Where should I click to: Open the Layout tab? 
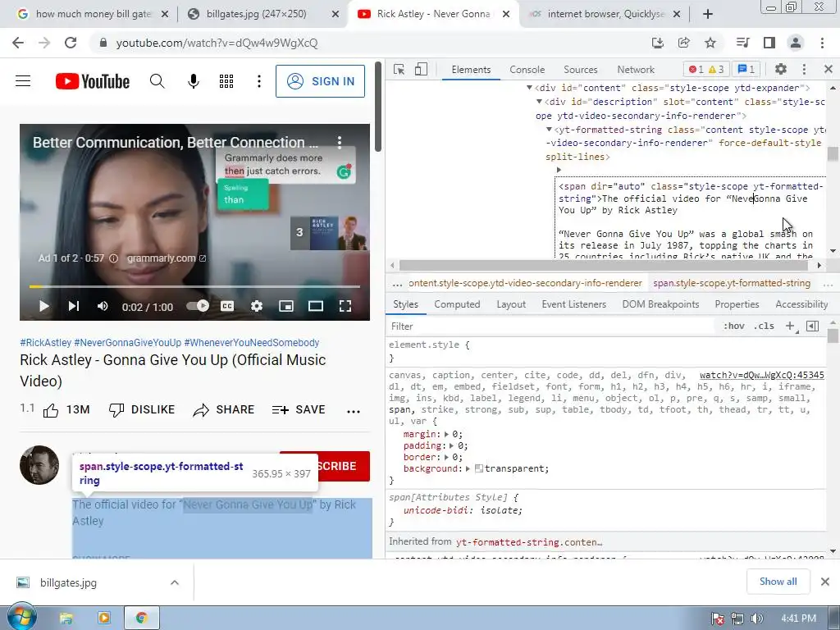click(x=511, y=304)
